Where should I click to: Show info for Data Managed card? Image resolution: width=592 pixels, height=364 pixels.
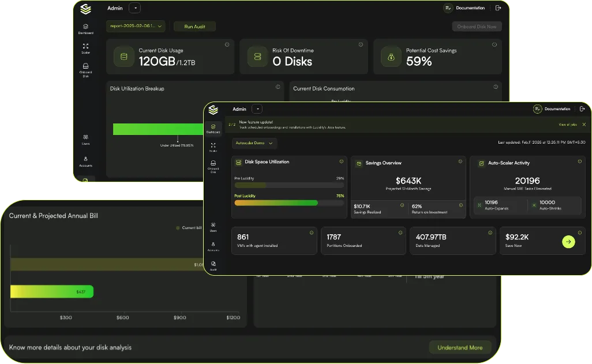coord(490,232)
